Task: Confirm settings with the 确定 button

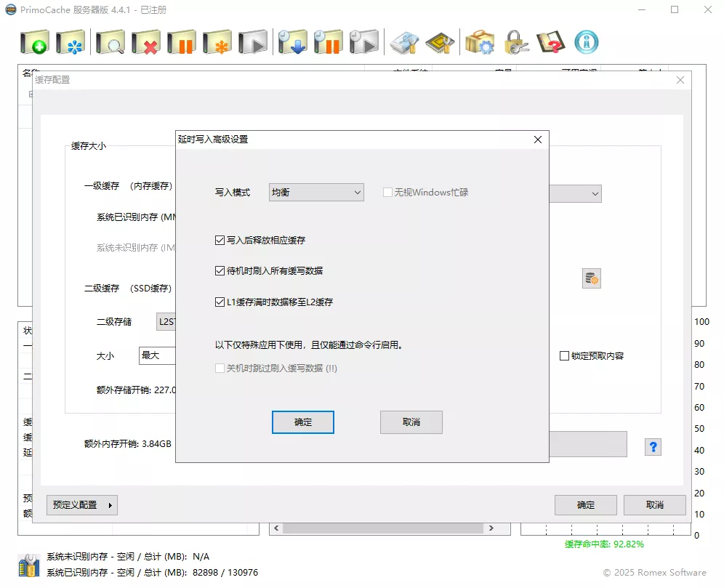Action: [x=302, y=422]
